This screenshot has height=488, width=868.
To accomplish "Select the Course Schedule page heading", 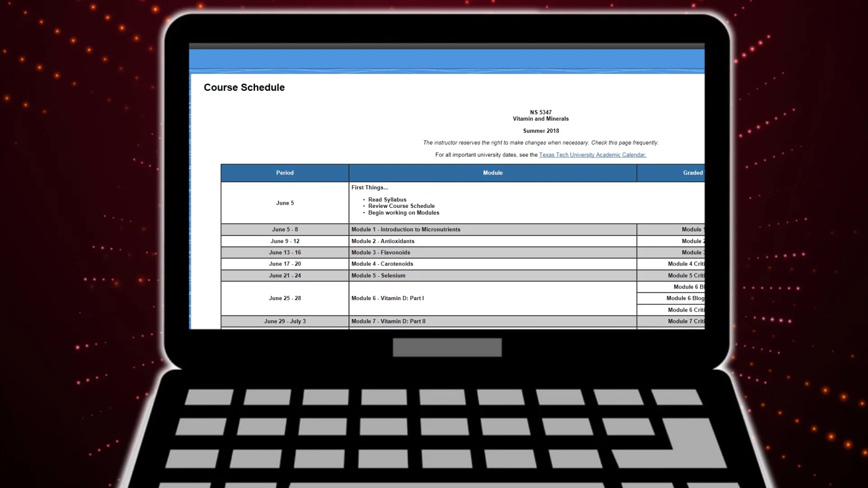I will tap(244, 88).
